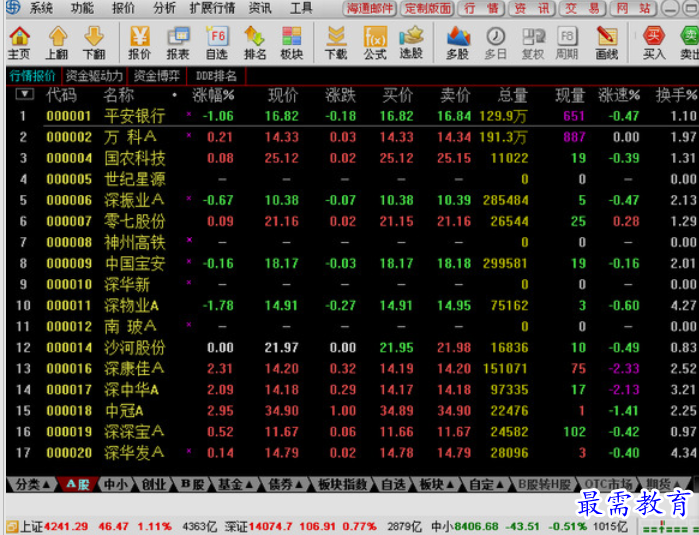This screenshot has width=699, height=535.
Task: Switch to the 自选 bottom tab
Action: coord(393,484)
